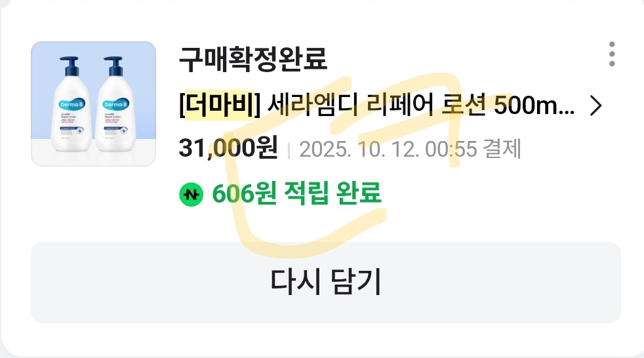Click the 31,000원 price text
The width and height of the screenshot is (644, 358).
[x=228, y=148]
